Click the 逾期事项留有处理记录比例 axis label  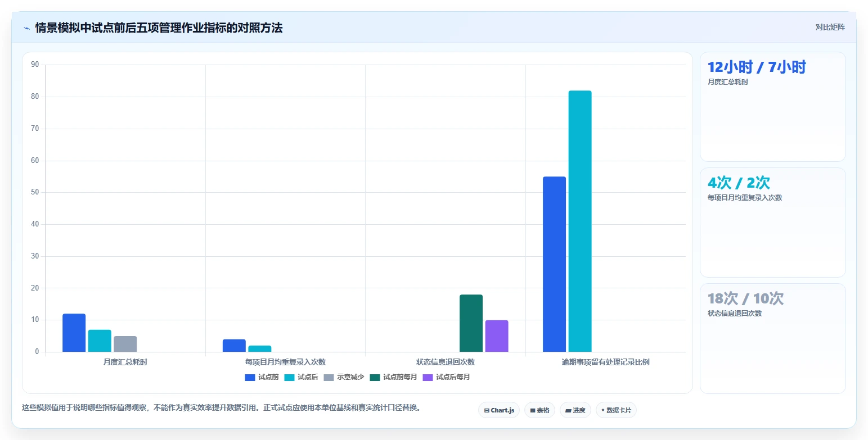(606, 362)
